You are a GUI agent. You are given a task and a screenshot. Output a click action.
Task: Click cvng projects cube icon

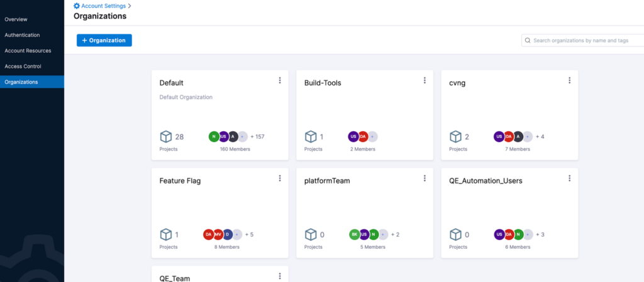coord(455,136)
